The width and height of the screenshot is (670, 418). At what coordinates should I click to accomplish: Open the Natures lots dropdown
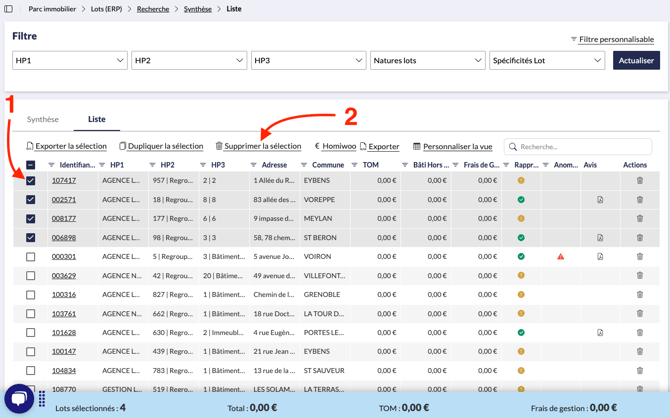coord(427,61)
